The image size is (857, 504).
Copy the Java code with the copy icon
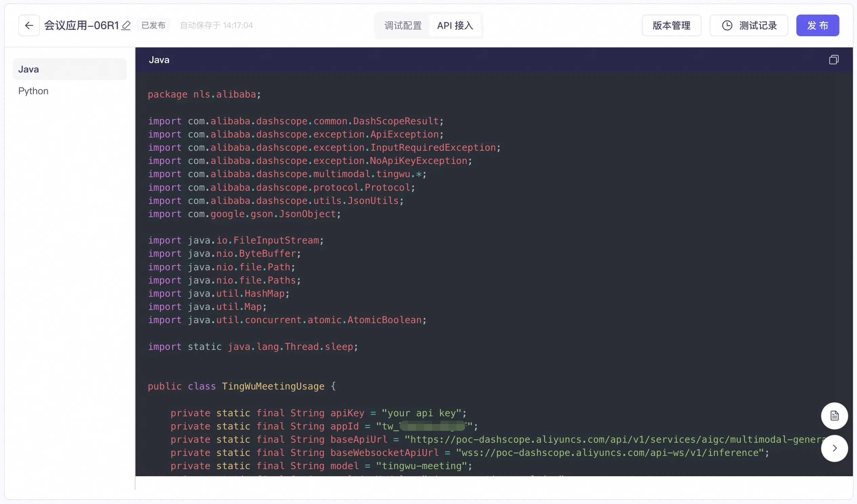[x=833, y=60]
